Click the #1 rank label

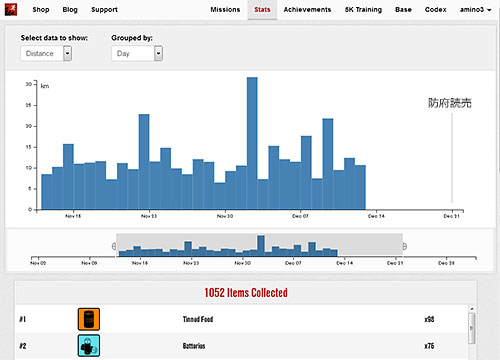tap(23, 319)
